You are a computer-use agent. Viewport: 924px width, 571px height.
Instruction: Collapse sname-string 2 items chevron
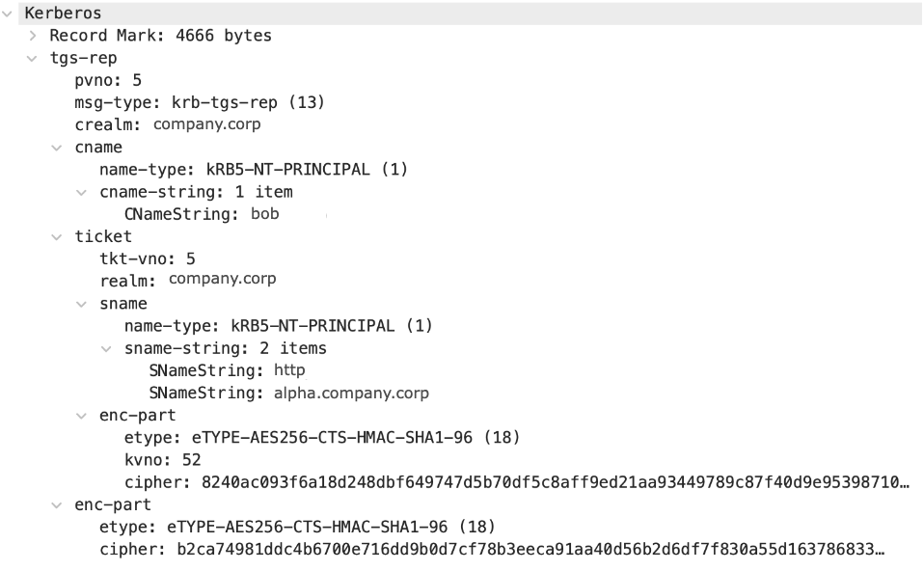click(107, 349)
